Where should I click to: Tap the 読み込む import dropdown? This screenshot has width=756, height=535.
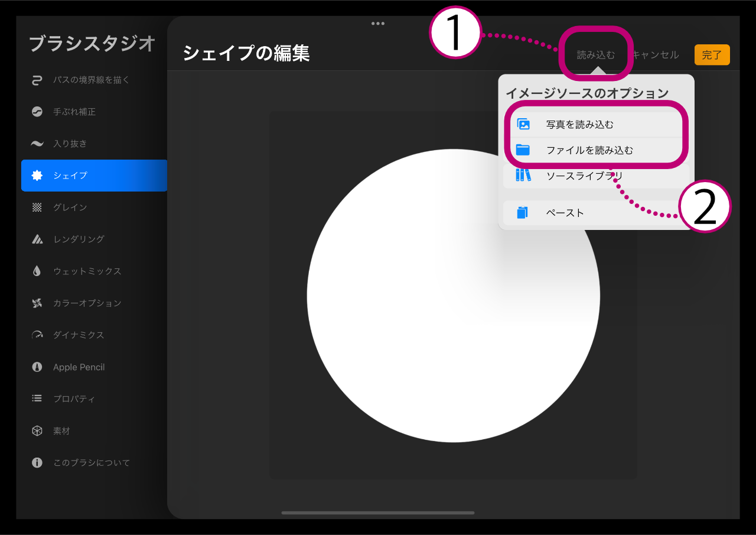coord(595,55)
